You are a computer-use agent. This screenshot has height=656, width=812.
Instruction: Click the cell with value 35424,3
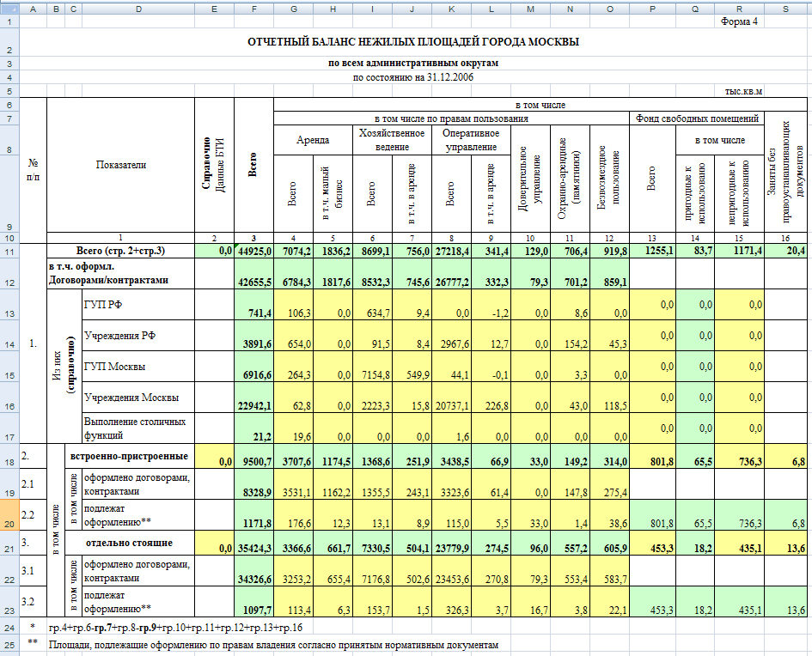pos(253,543)
